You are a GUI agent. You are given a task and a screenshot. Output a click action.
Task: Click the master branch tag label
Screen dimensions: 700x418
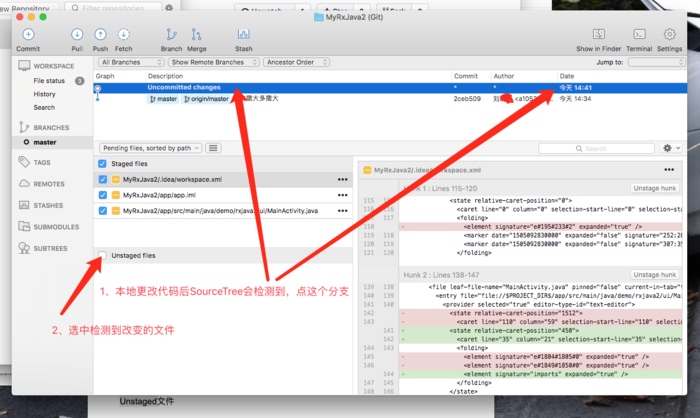coord(163,99)
